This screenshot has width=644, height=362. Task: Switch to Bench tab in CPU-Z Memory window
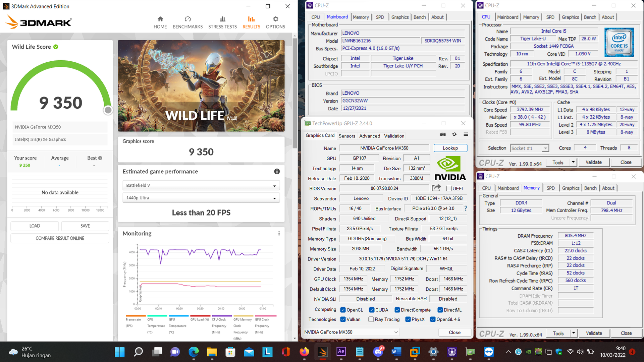click(x=590, y=188)
